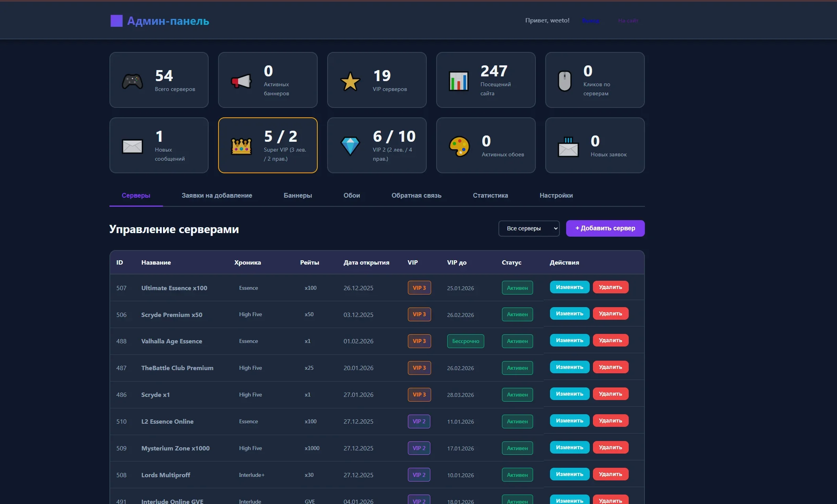Click the Название column header
Viewport: 837px width, 504px height.
(x=156, y=262)
